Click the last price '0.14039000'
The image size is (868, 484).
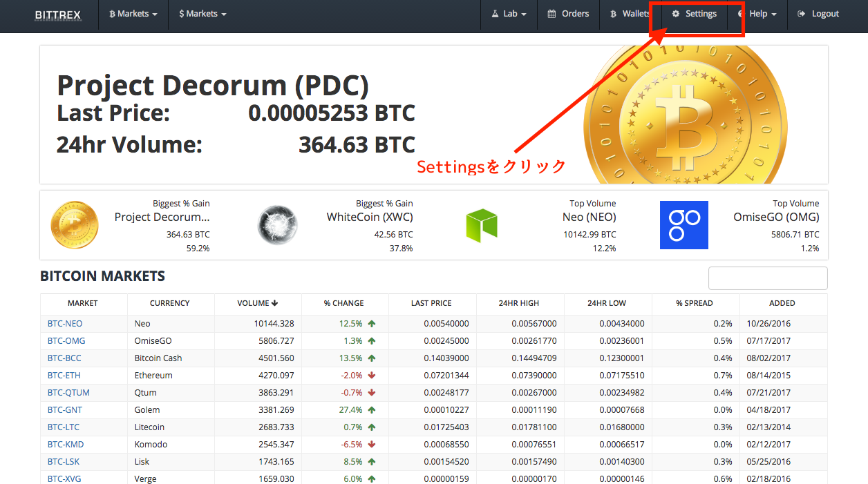(446, 358)
